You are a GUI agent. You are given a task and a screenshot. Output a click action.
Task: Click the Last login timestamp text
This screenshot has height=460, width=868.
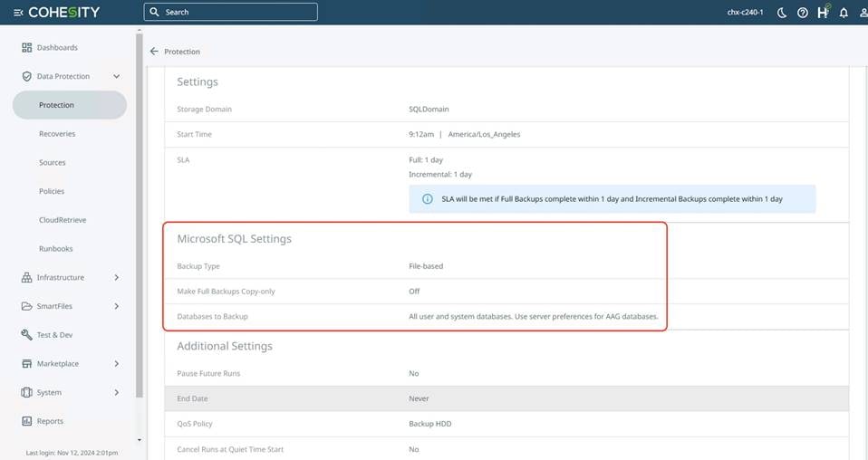tap(72, 453)
